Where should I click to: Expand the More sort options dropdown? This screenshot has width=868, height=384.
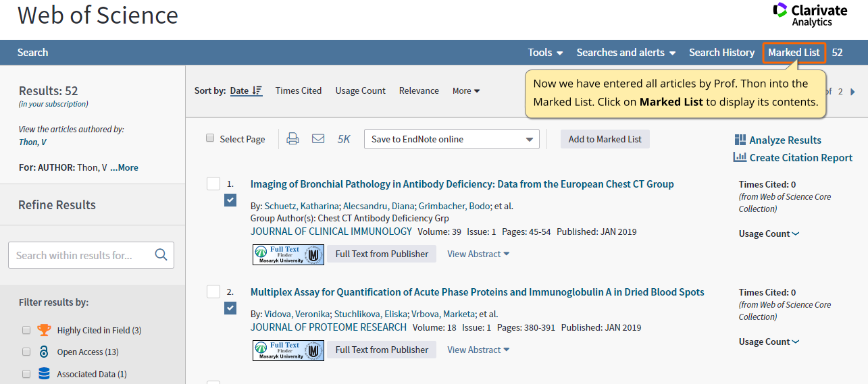pos(466,90)
